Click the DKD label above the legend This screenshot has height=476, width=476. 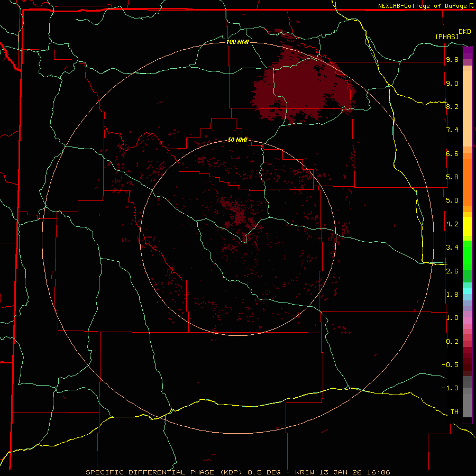pyautogui.click(x=465, y=32)
